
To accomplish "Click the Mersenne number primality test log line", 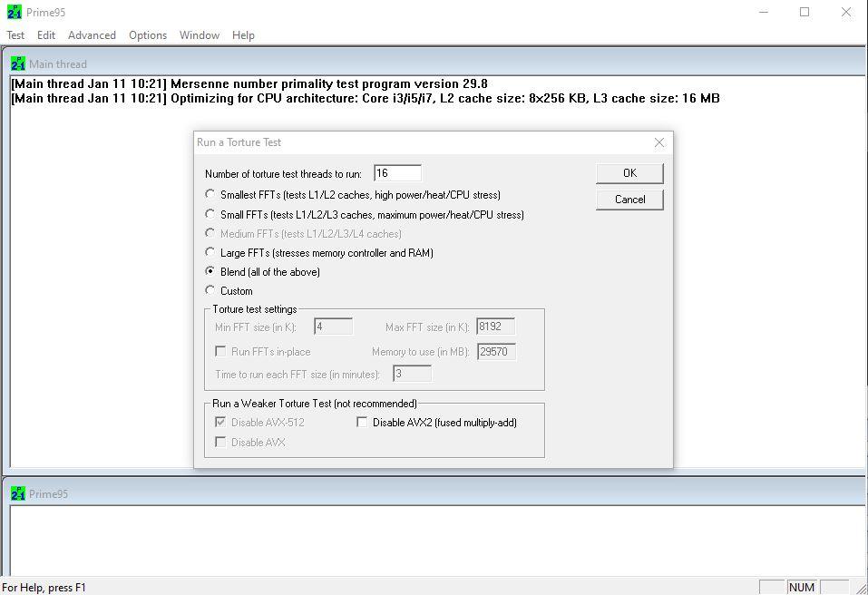I will click(249, 84).
